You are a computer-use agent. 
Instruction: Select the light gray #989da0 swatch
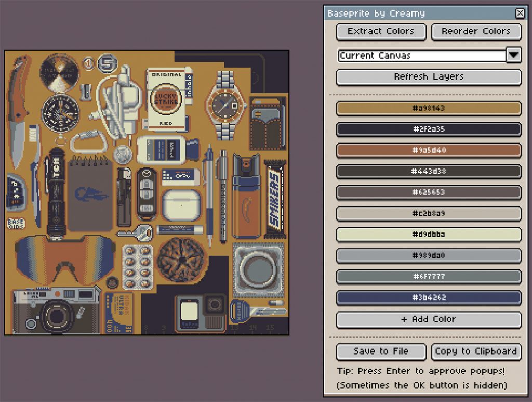(429, 256)
